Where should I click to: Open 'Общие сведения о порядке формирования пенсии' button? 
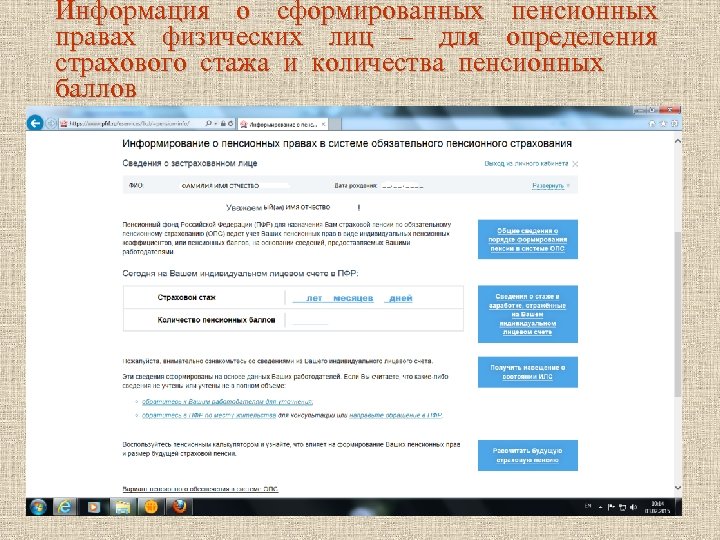point(528,239)
